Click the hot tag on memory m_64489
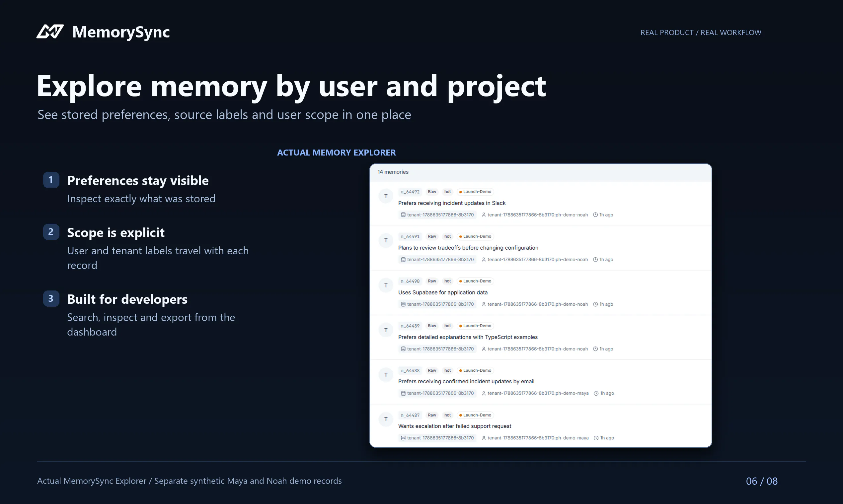This screenshot has width=843, height=504. 448,326
